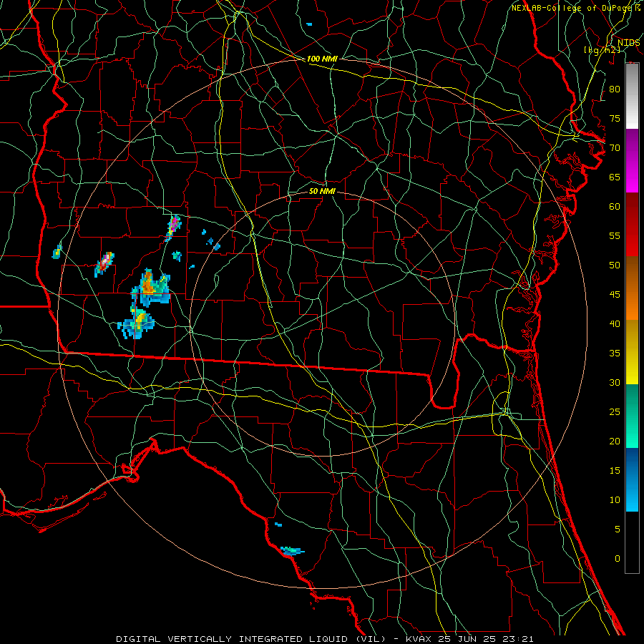Screen dimensions: 644x644
Task: Click the scale value 5
Action: coord(618,530)
